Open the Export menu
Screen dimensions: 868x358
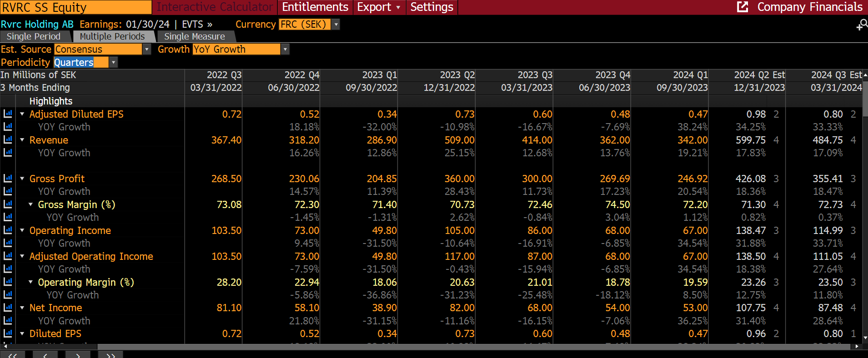click(378, 7)
